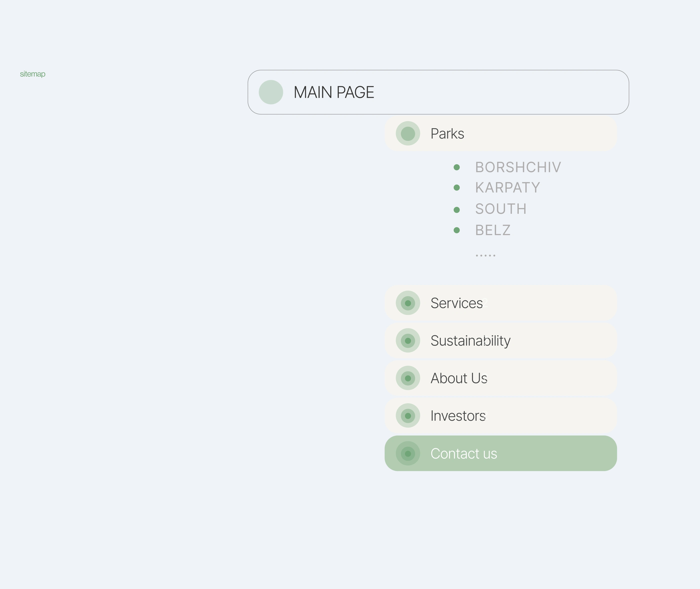Click the green bullet before SOUTH
This screenshot has width=700, height=589.
[457, 210]
